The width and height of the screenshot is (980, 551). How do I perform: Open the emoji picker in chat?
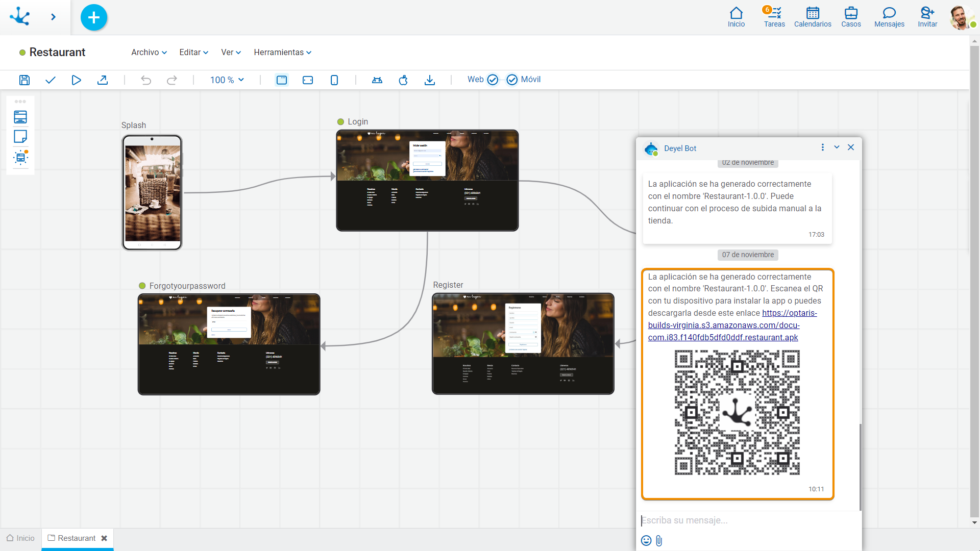point(646,541)
